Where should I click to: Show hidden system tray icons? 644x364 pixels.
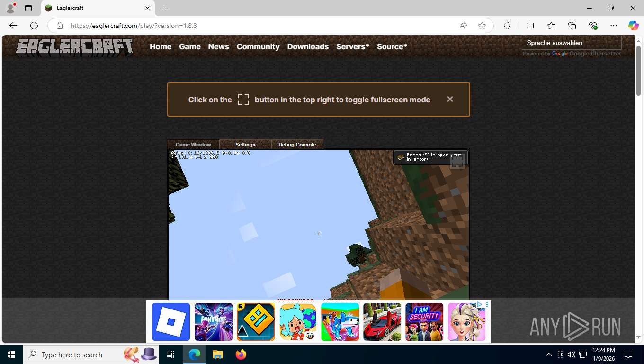[x=549, y=355]
